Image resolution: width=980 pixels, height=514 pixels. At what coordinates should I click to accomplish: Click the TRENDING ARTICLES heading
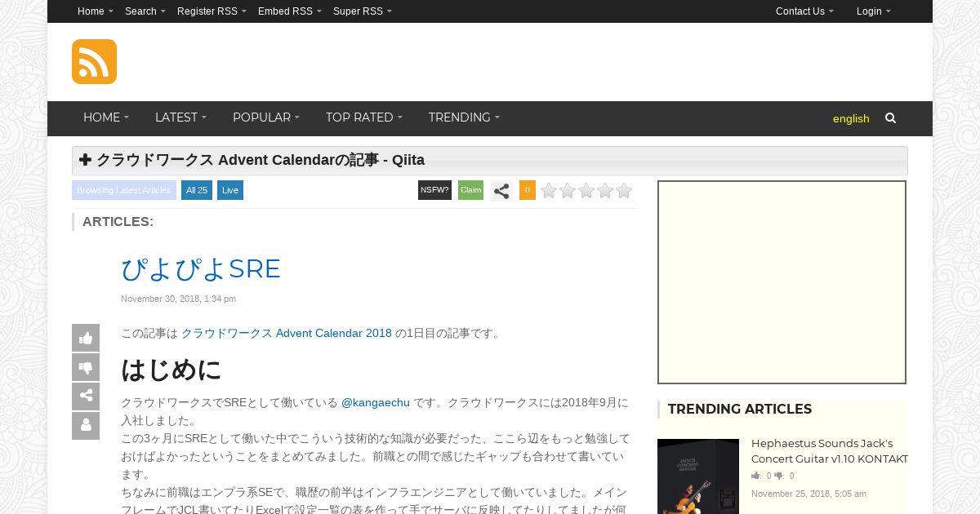point(740,410)
